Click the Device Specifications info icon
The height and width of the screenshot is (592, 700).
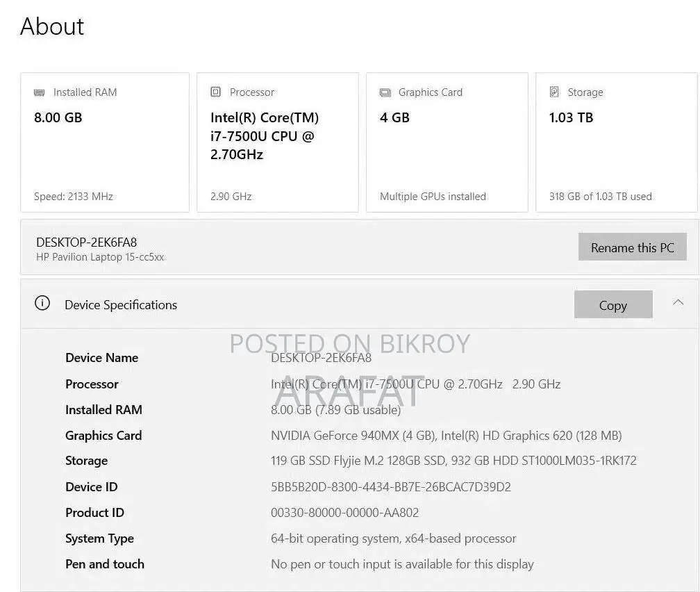pyautogui.click(x=42, y=304)
